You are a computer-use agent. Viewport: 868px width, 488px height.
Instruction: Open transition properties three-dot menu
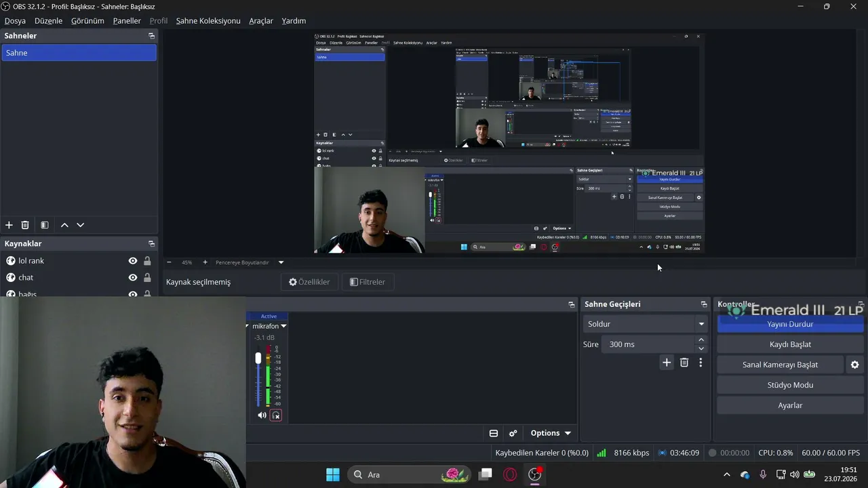tap(701, 363)
